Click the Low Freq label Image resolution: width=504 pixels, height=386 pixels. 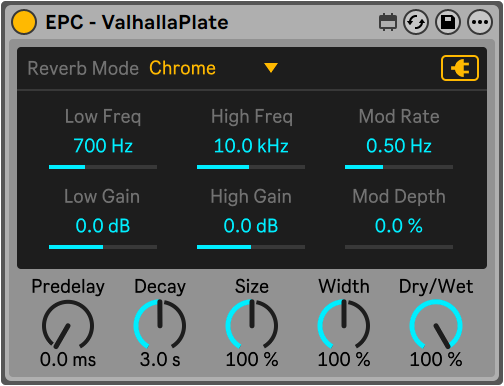(x=103, y=117)
